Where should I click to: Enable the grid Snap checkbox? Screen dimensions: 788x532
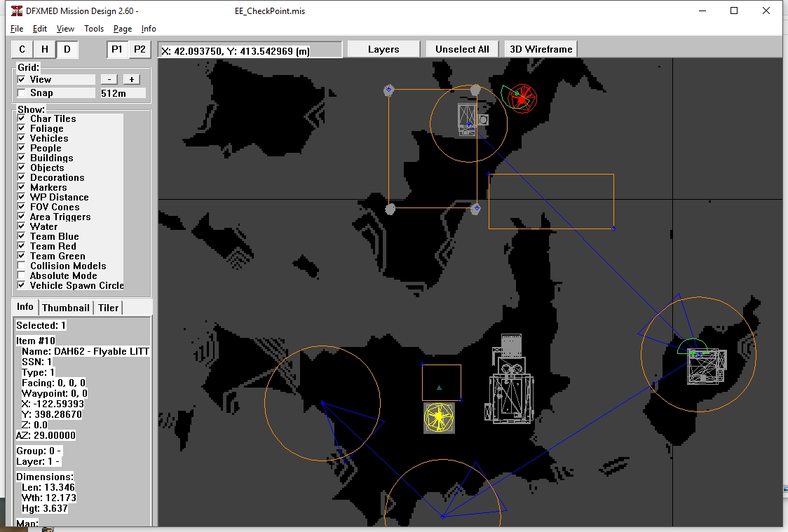(21, 93)
